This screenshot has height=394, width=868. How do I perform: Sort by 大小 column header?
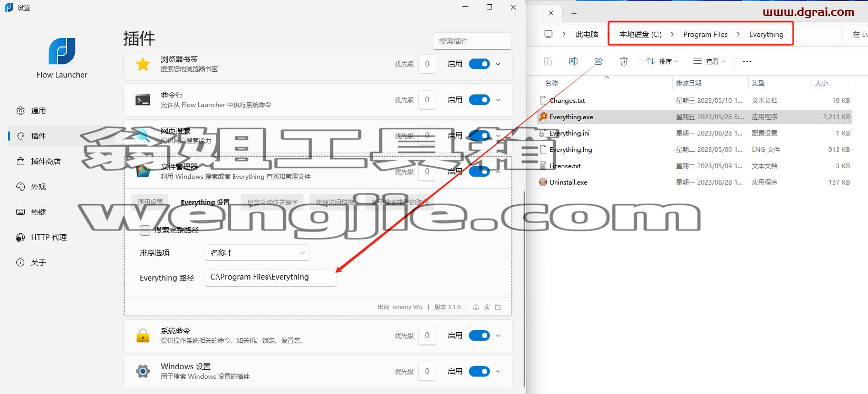click(822, 83)
